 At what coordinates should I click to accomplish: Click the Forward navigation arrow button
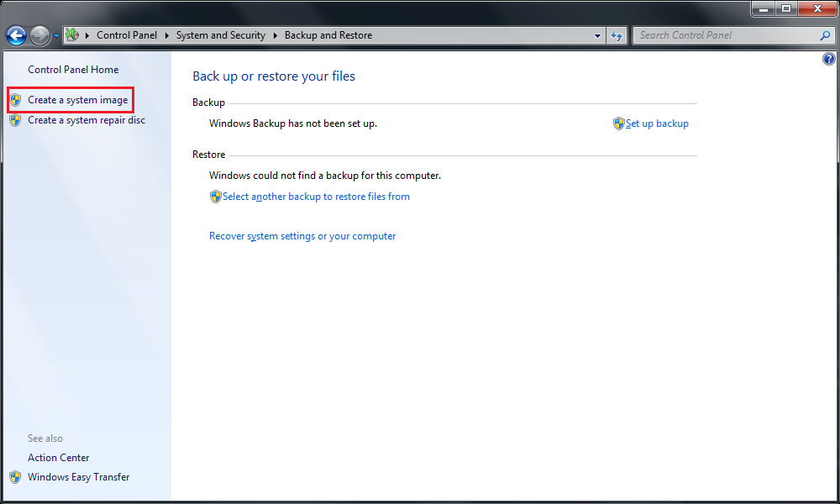click(39, 36)
